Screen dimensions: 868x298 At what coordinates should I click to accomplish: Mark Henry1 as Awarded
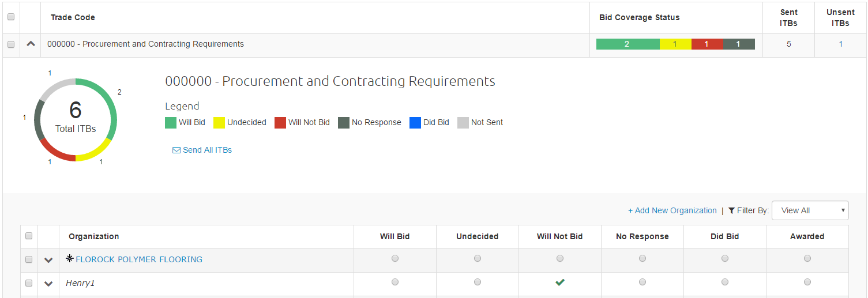tap(807, 282)
